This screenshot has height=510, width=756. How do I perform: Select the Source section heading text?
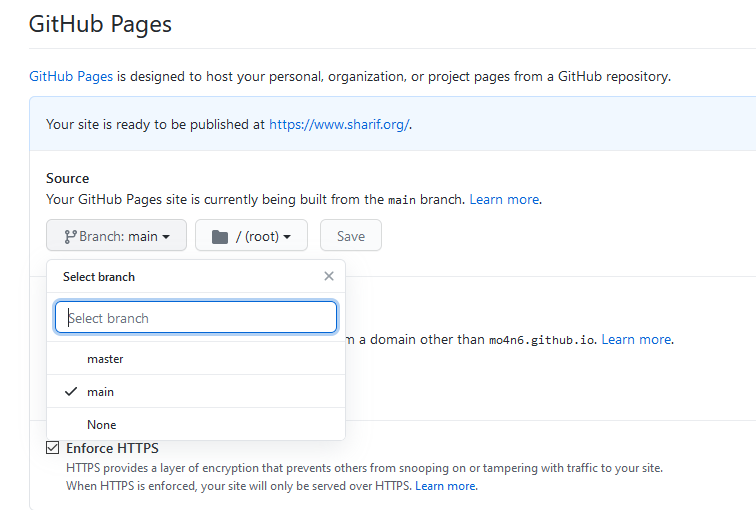(x=68, y=178)
